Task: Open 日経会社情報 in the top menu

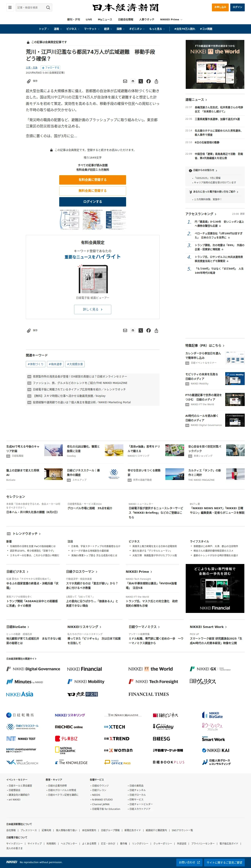Action: point(125,20)
